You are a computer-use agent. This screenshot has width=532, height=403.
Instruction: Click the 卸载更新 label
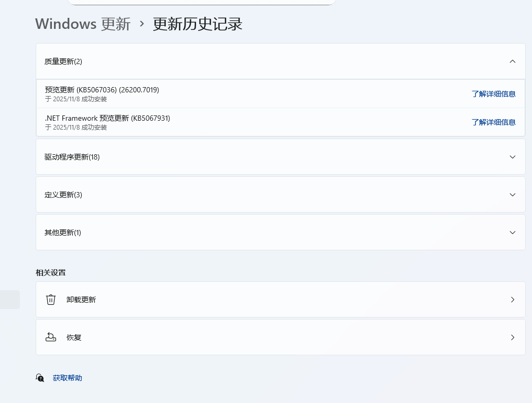coord(81,299)
